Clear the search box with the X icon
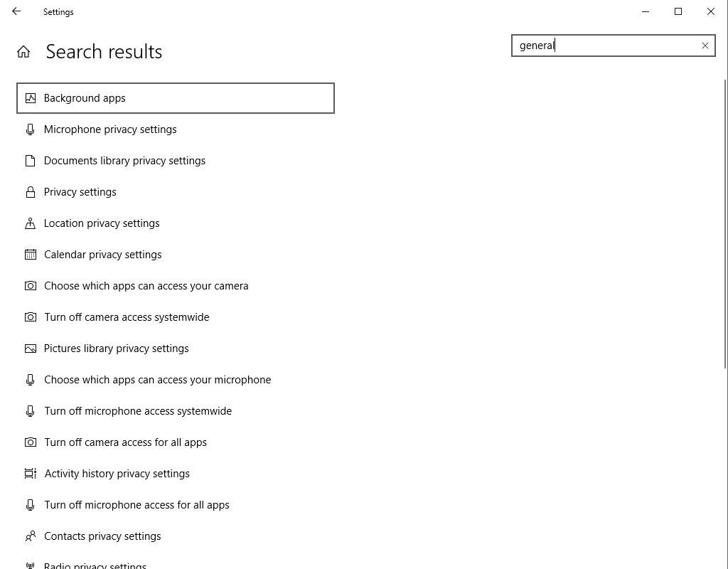This screenshot has width=728, height=569. point(705,46)
